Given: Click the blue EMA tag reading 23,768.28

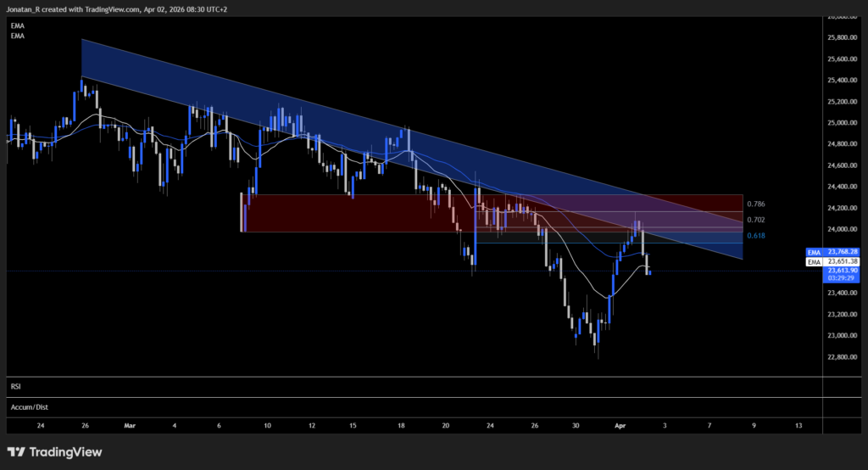Looking at the screenshot, I should [832, 252].
